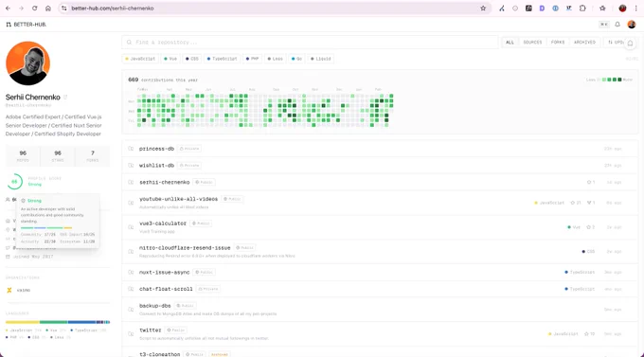This screenshot has height=357, width=644.
Task: Open the twitter repository
Action: 151,330
